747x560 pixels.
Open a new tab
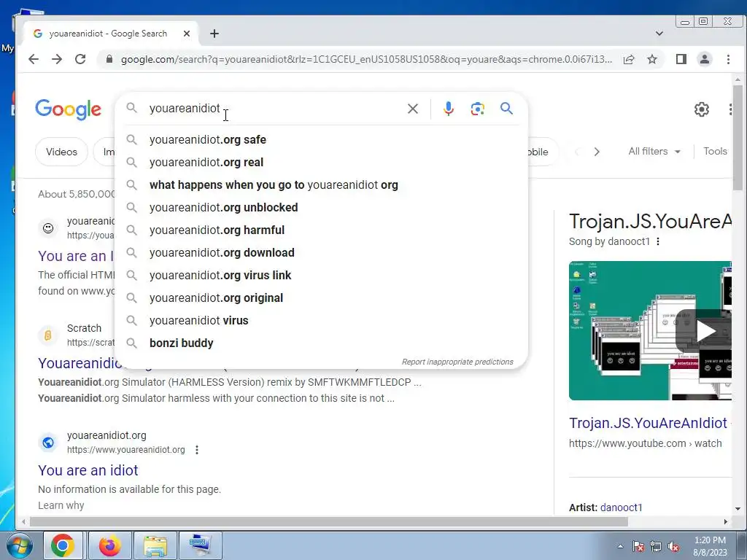214,34
